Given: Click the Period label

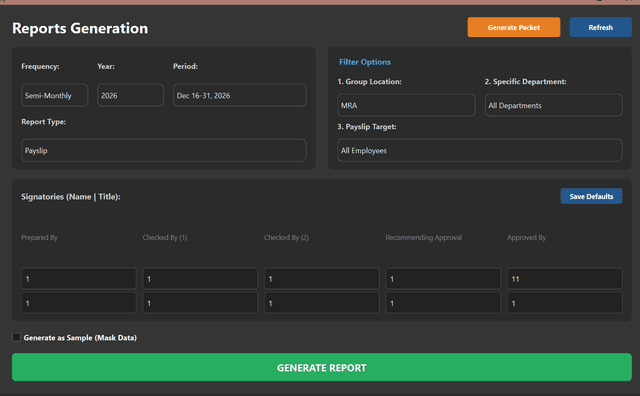Looking at the screenshot, I should click(185, 66).
